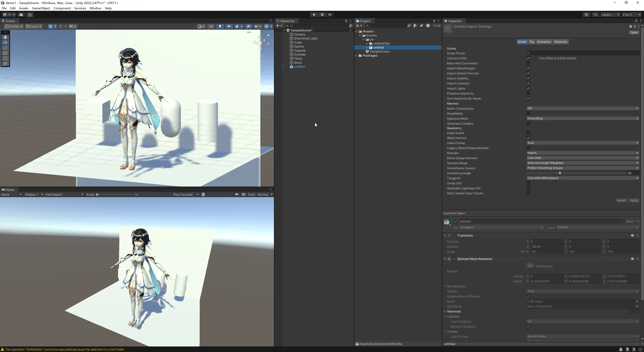Open the Component menu
644x352 pixels.
coord(62,8)
